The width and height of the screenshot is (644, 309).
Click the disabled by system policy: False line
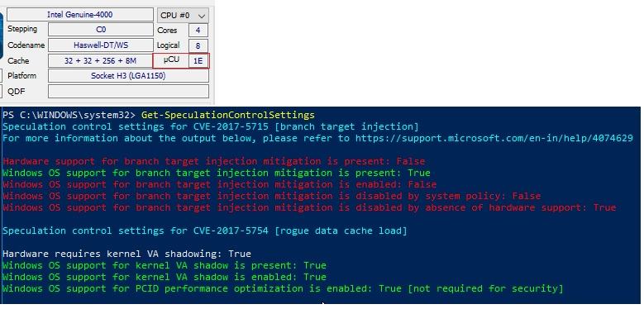pyautogui.click(x=271, y=196)
